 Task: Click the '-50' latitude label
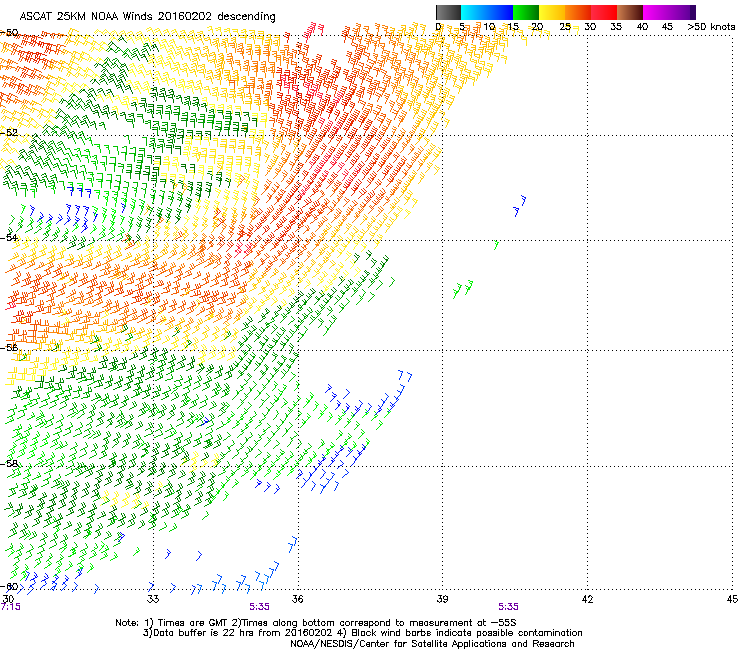[9, 33]
